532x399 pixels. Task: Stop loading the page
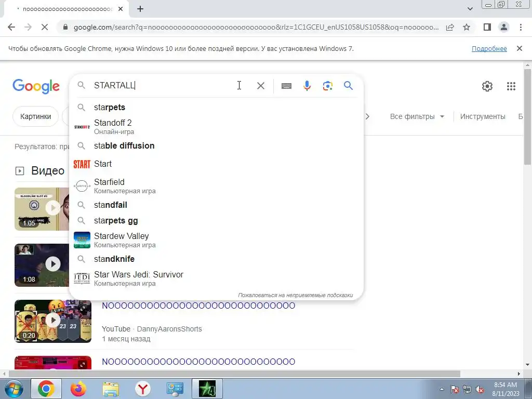45,27
